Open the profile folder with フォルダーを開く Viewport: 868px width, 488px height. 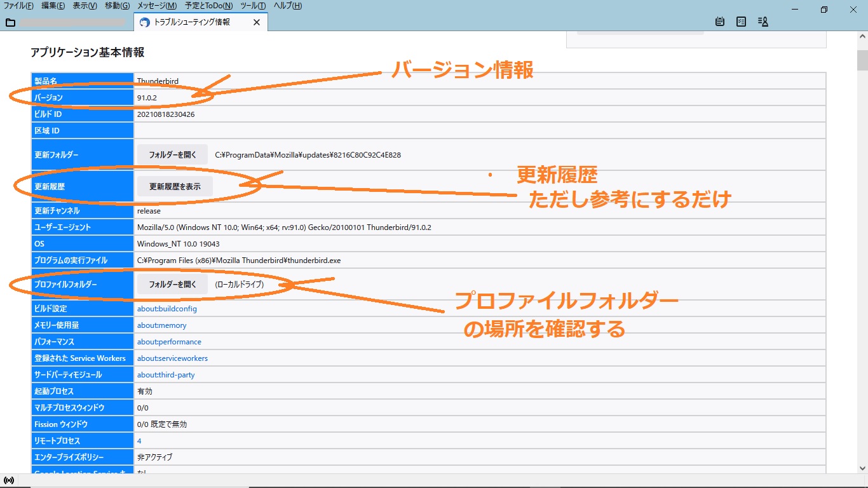pyautogui.click(x=172, y=284)
